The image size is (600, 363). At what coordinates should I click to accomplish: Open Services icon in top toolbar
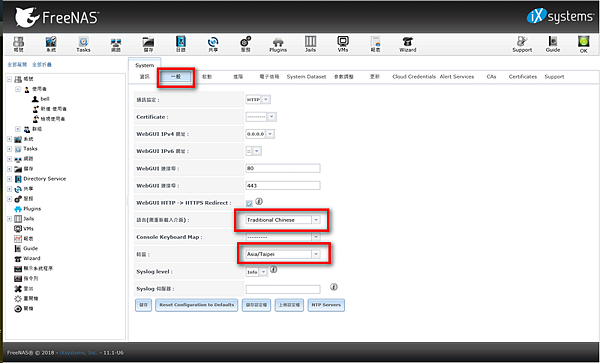point(245,44)
